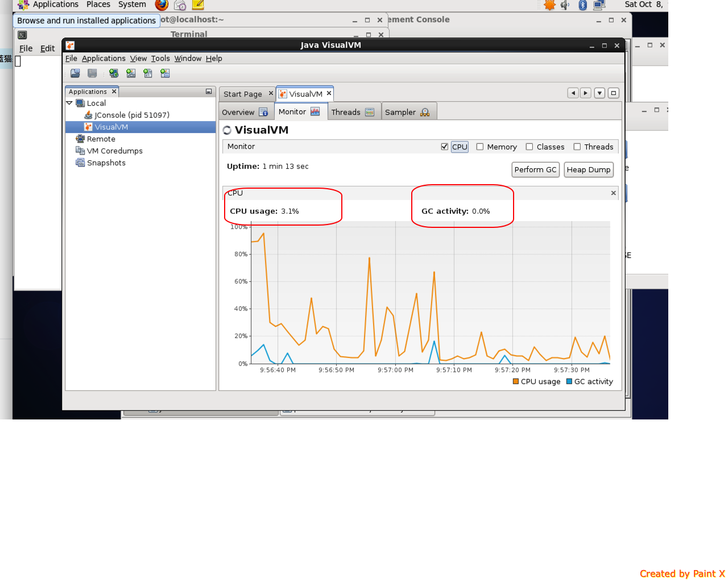Click the Terminal window icon
Image resolution: width=728 pixels, height=582 pixels.
tap(22, 35)
